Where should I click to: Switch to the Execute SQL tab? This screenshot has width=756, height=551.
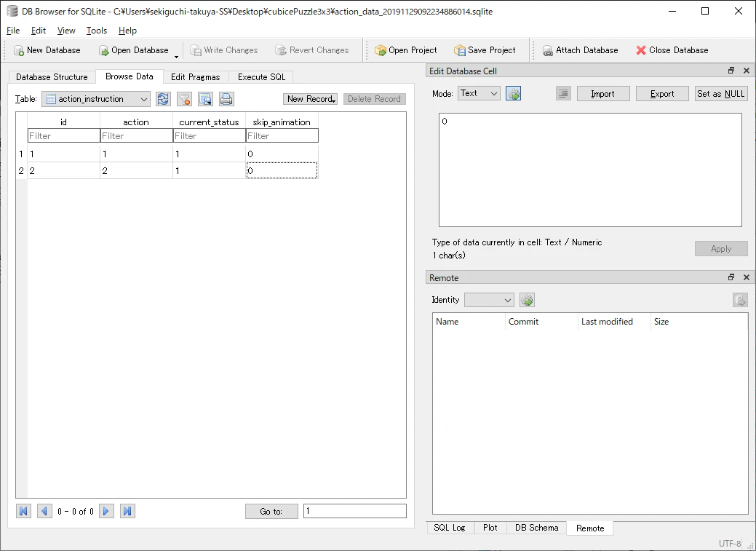click(x=261, y=76)
